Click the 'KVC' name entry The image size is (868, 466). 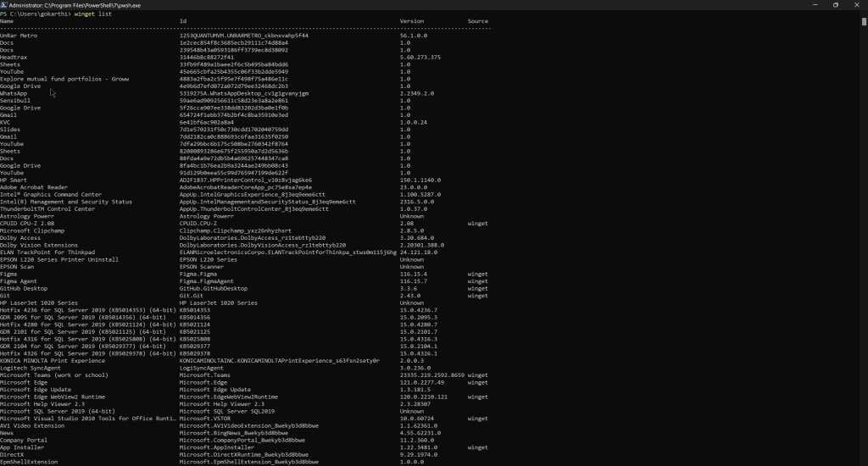click(x=5, y=122)
